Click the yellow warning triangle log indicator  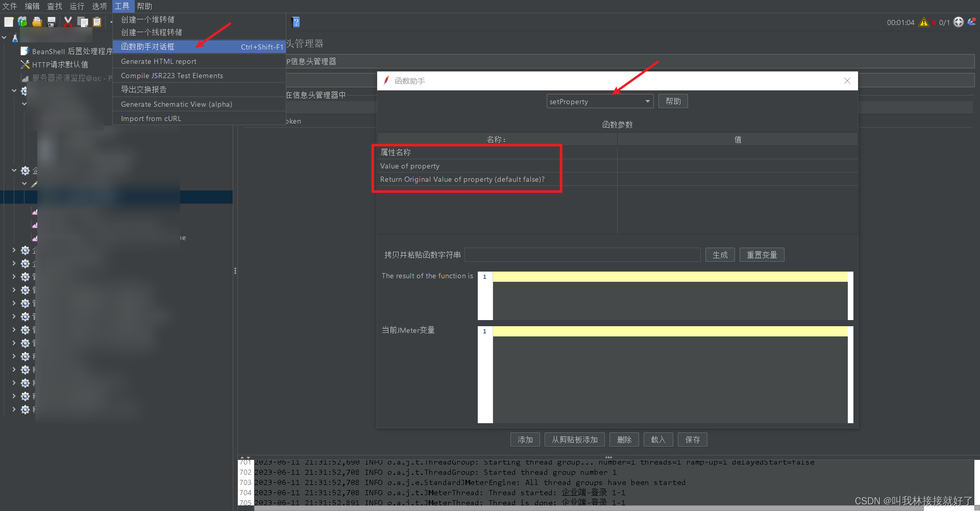[924, 22]
